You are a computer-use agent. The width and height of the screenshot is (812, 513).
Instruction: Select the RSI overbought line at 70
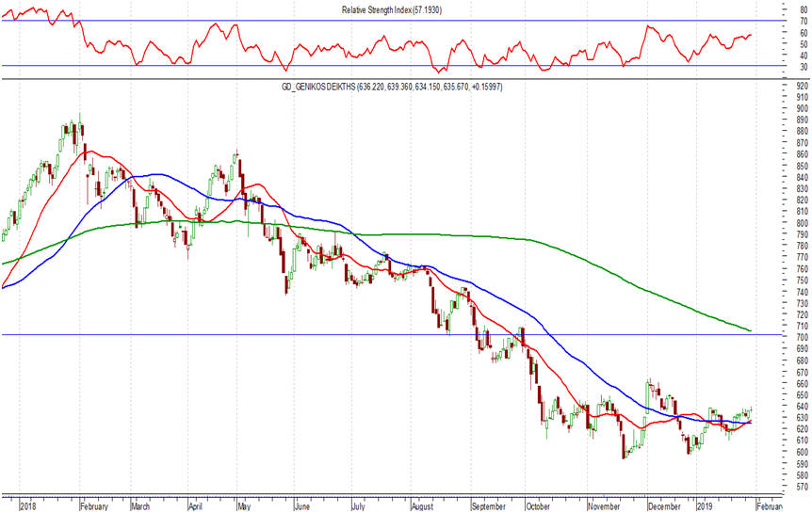click(392, 20)
